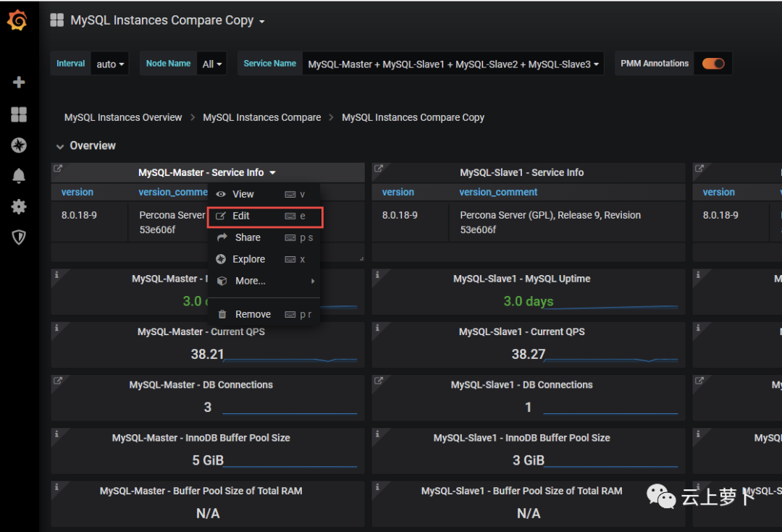
Task: Choose Explore from the panel menu
Action: coord(264,259)
